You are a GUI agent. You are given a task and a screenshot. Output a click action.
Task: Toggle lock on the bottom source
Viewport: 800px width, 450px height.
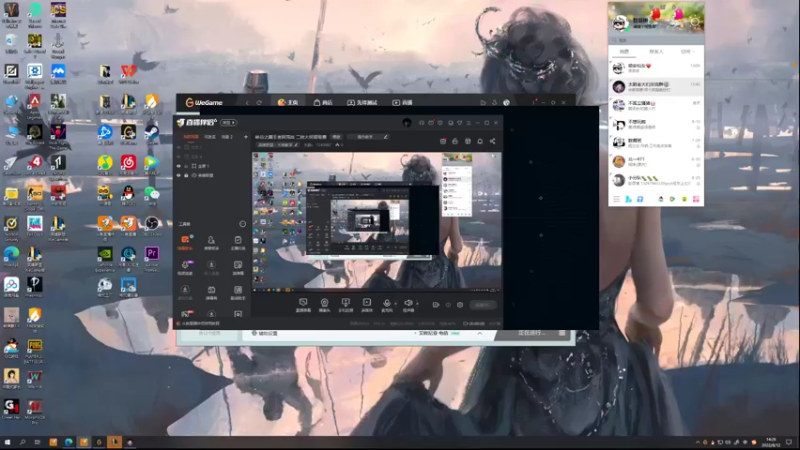point(186,175)
